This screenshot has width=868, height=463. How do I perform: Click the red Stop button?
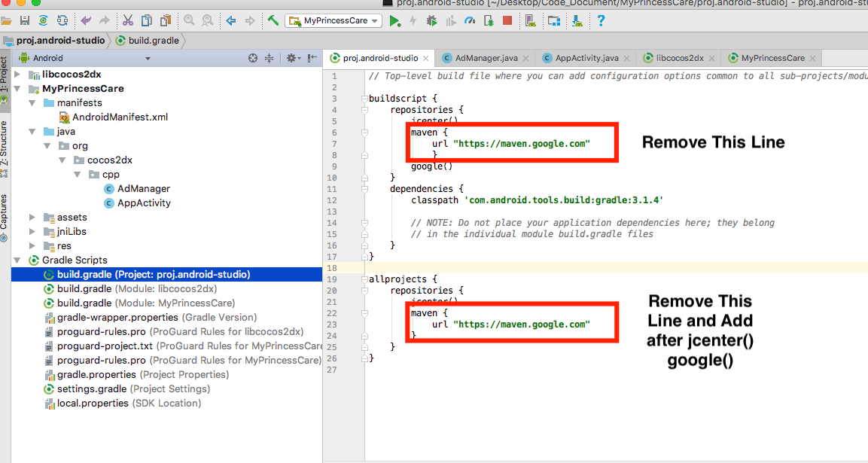point(507,21)
